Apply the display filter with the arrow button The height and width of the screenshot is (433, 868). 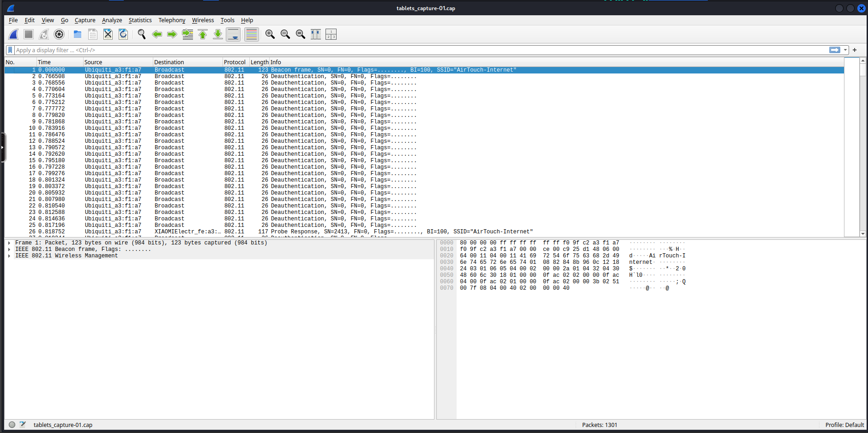coord(835,50)
